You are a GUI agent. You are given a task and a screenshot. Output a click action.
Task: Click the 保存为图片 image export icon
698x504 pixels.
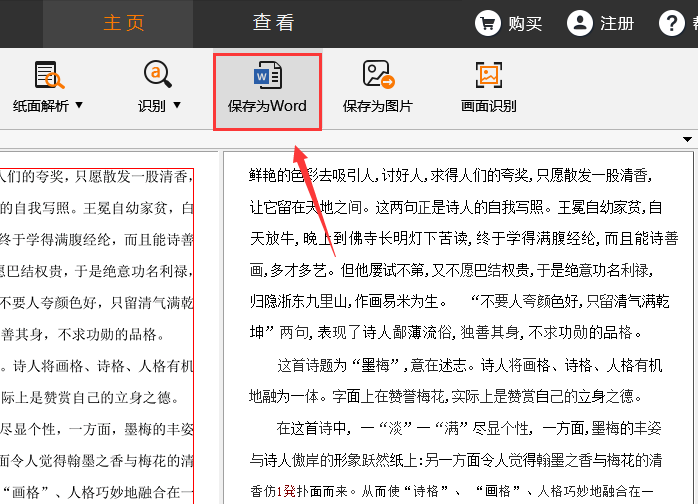[x=379, y=75]
